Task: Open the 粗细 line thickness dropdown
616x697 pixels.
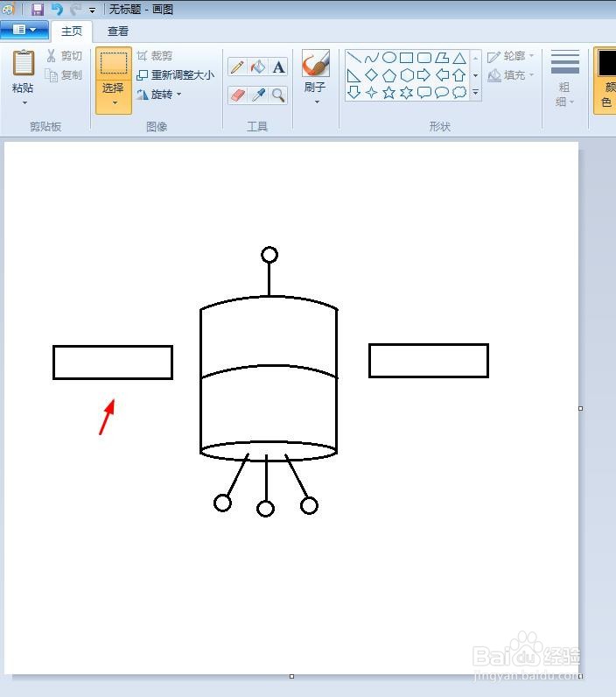Action: click(x=565, y=79)
